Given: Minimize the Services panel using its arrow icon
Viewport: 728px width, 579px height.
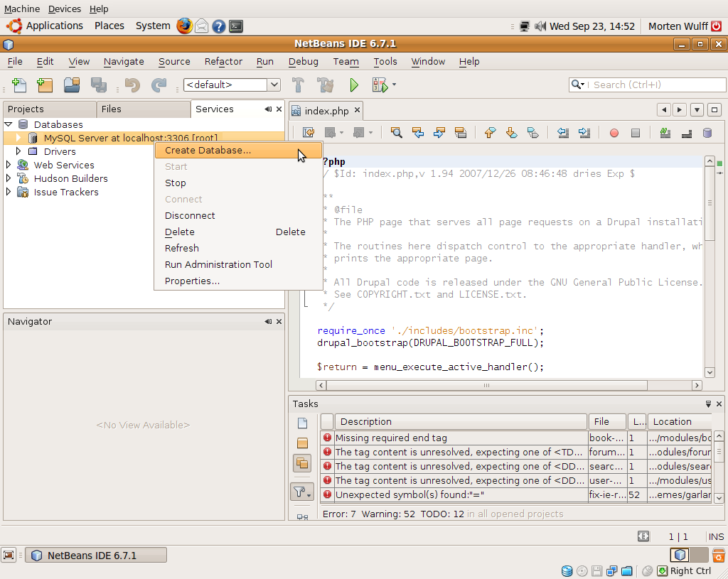Looking at the screenshot, I should point(268,109).
